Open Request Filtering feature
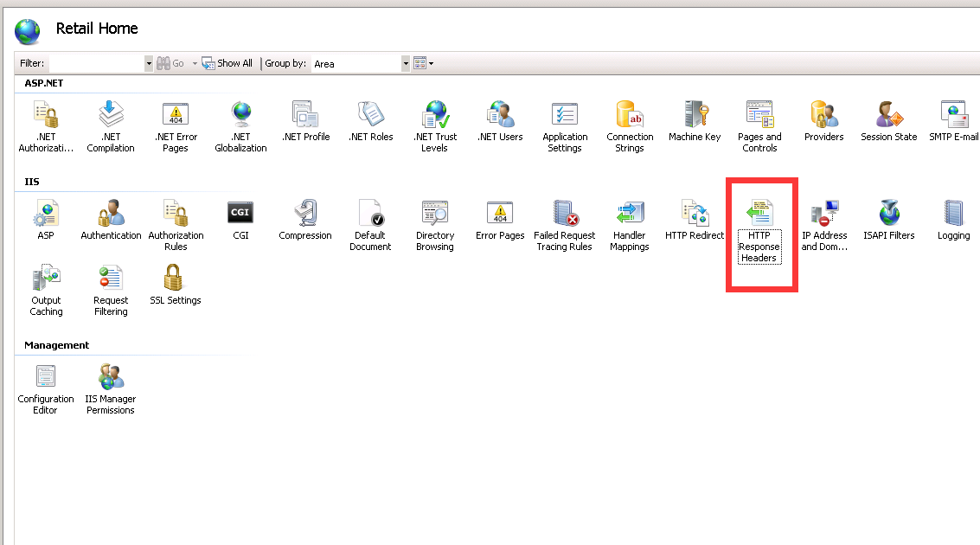980x545 pixels. coord(111,290)
